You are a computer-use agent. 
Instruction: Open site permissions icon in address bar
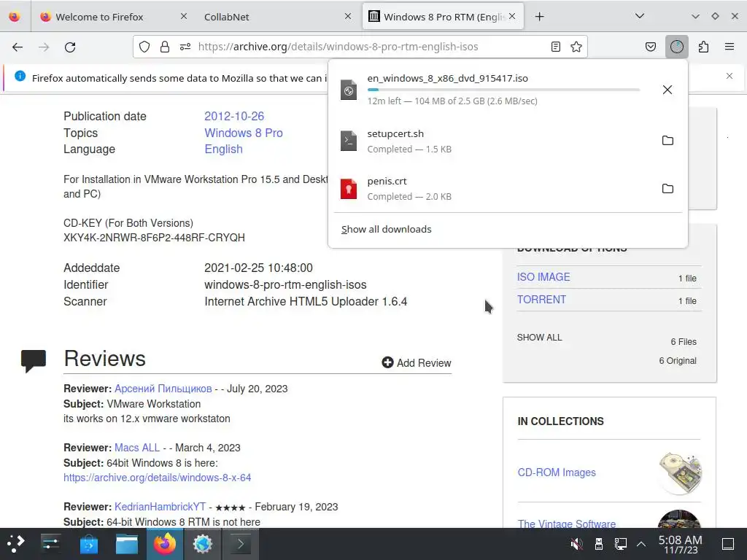tap(185, 47)
